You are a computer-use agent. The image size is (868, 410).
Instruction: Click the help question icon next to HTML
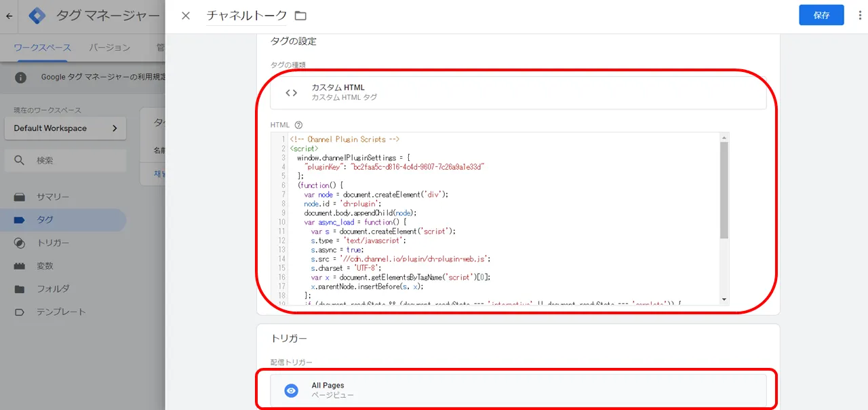click(298, 125)
